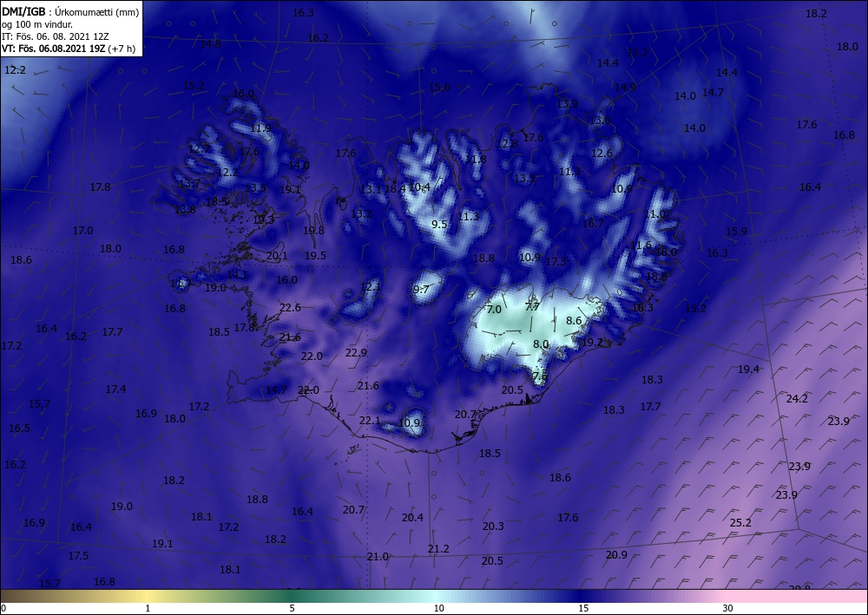Click the map value 19.4
Viewport: 868px width, 615px height.
coord(748,370)
